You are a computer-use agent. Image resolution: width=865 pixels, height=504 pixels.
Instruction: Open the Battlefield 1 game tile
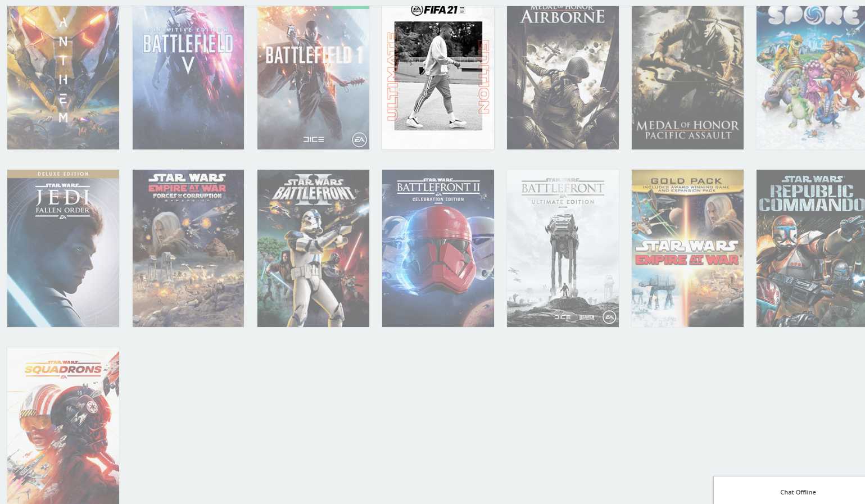313,78
